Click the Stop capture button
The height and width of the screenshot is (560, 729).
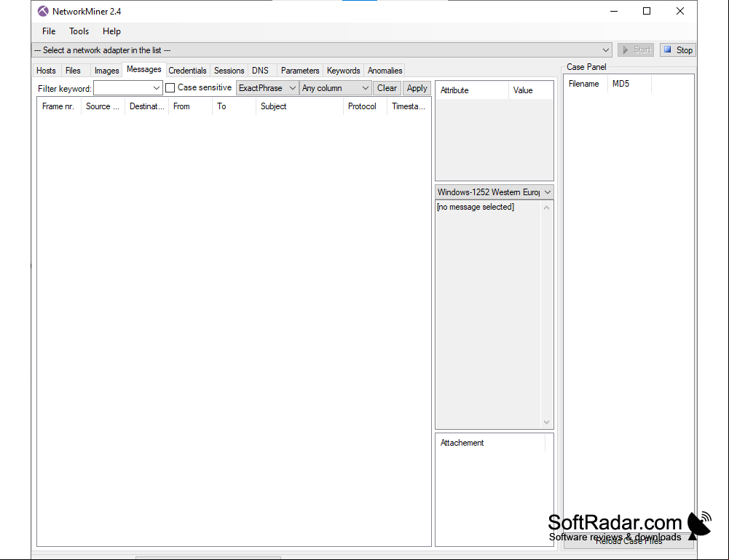(678, 50)
